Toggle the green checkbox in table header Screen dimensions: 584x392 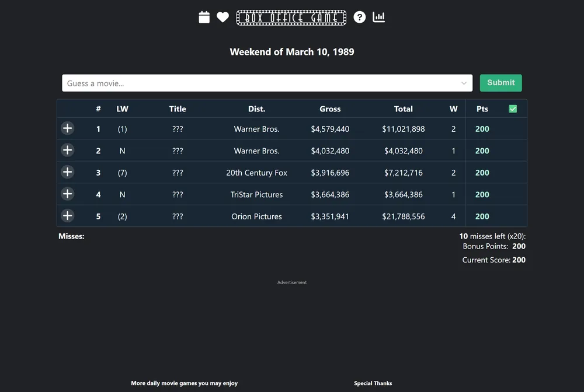click(513, 108)
